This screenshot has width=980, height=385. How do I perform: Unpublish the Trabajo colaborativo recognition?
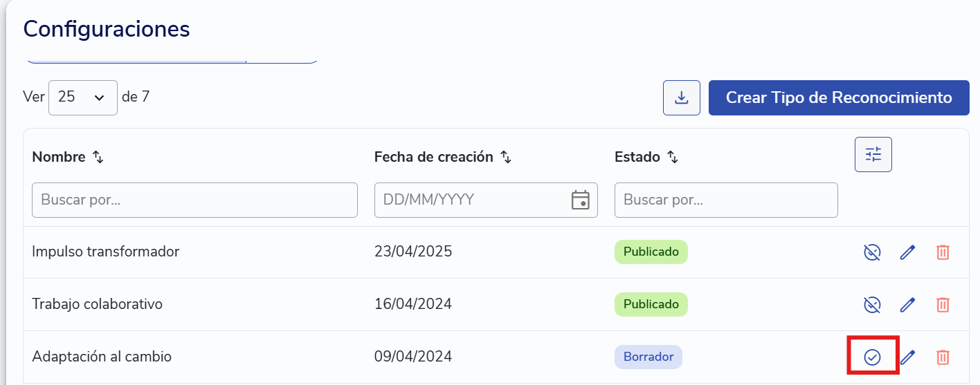[872, 305]
